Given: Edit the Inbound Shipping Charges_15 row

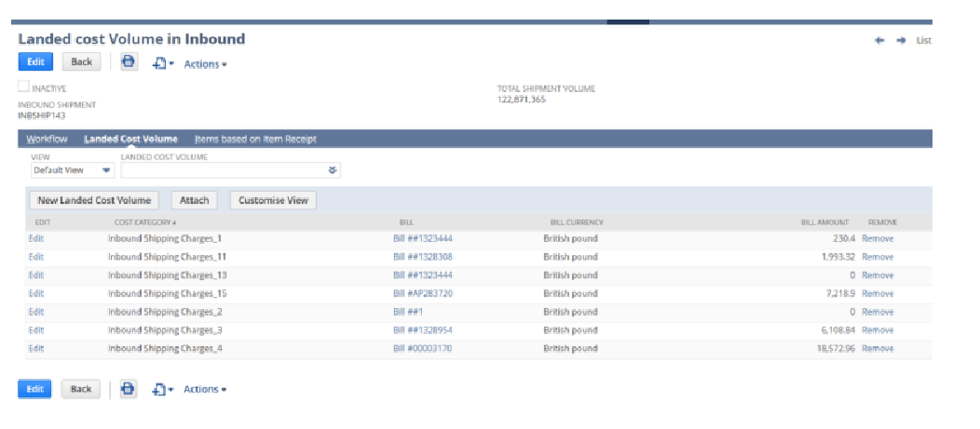Looking at the screenshot, I should [x=36, y=293].
